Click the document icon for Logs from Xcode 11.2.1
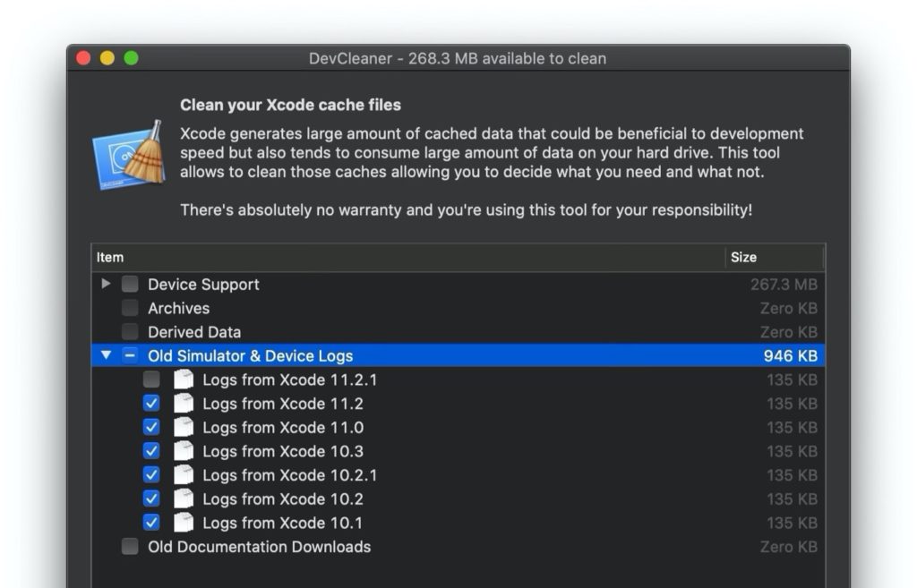The width and height of the screenshot is (917, 588). pyautogui.click(x=184, y=379)
